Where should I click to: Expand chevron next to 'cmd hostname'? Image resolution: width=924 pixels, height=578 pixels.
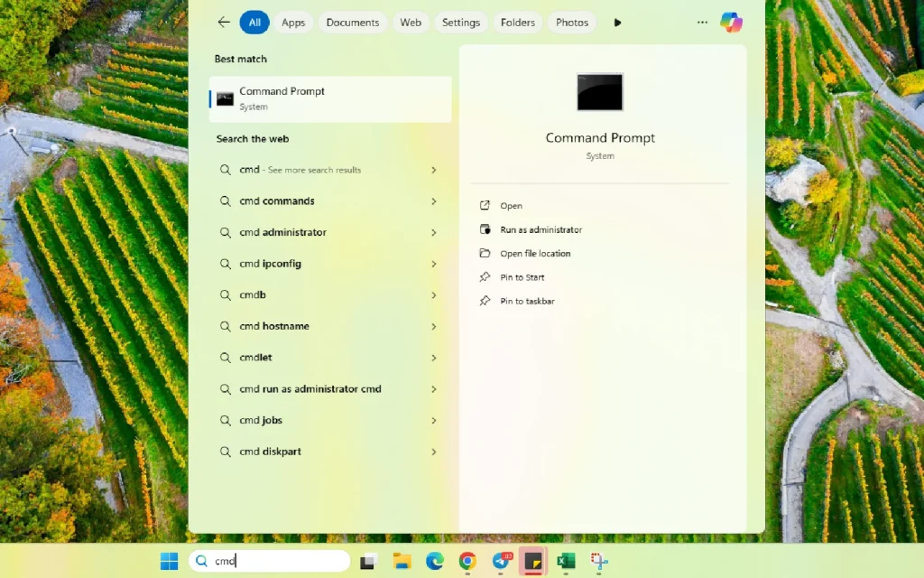tap(434, 326)
